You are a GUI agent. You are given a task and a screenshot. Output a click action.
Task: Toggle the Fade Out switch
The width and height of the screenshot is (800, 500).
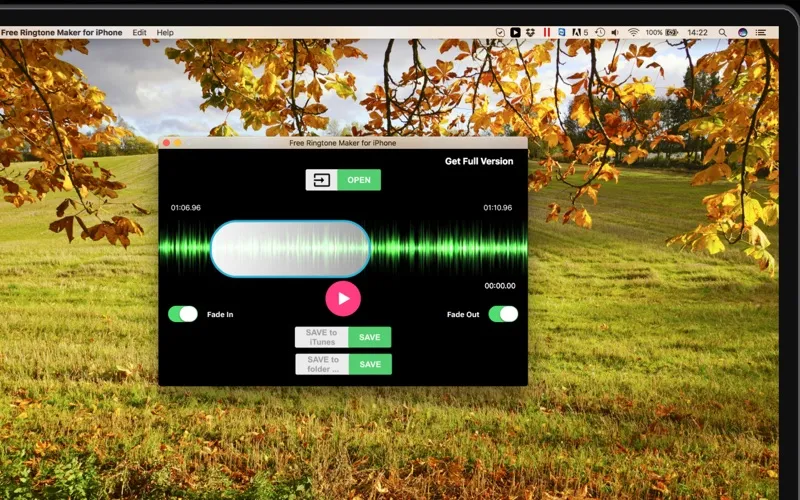(503, 314)
